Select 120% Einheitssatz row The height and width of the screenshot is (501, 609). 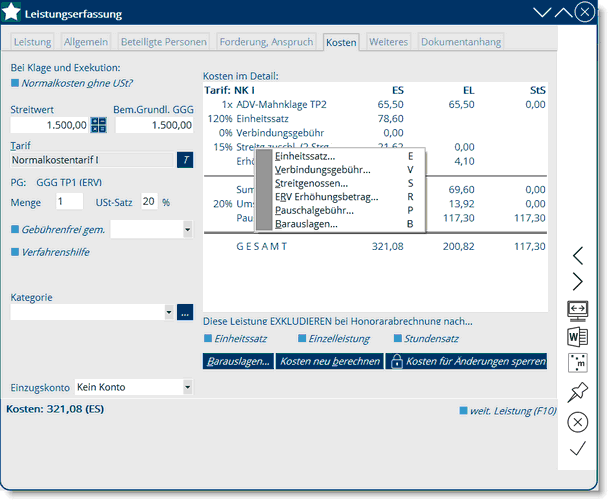[x=375, y=118]
